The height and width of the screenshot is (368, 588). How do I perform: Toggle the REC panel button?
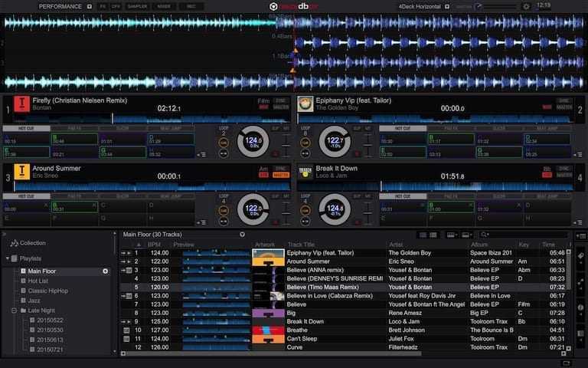(191, 6)
